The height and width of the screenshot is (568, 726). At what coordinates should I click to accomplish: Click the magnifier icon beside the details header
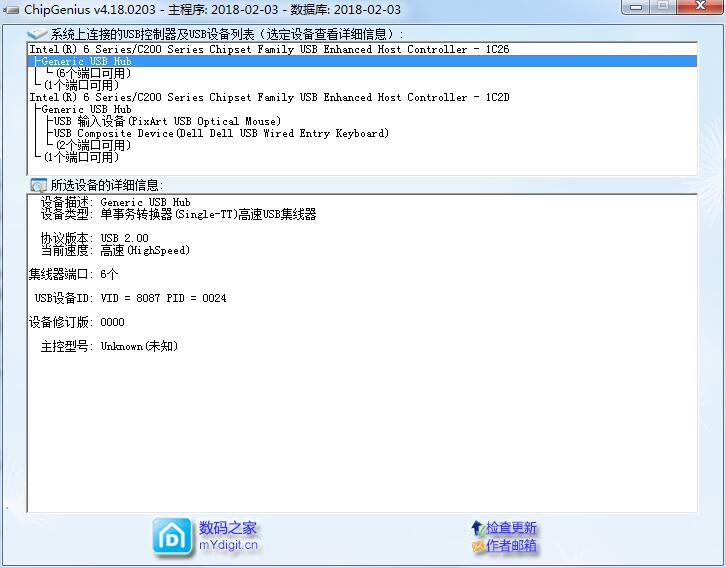pyautogui.click(x=38, y=185)
